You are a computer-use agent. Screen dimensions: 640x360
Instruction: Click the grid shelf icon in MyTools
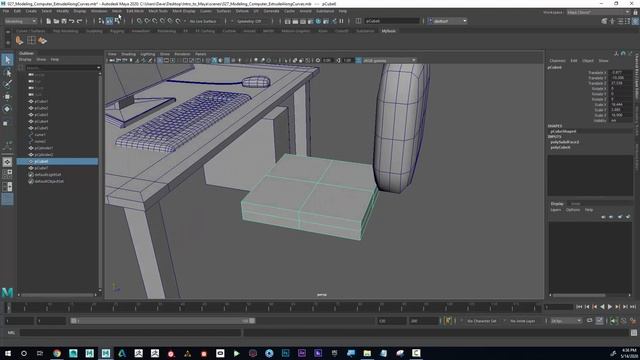coord(31,40)
